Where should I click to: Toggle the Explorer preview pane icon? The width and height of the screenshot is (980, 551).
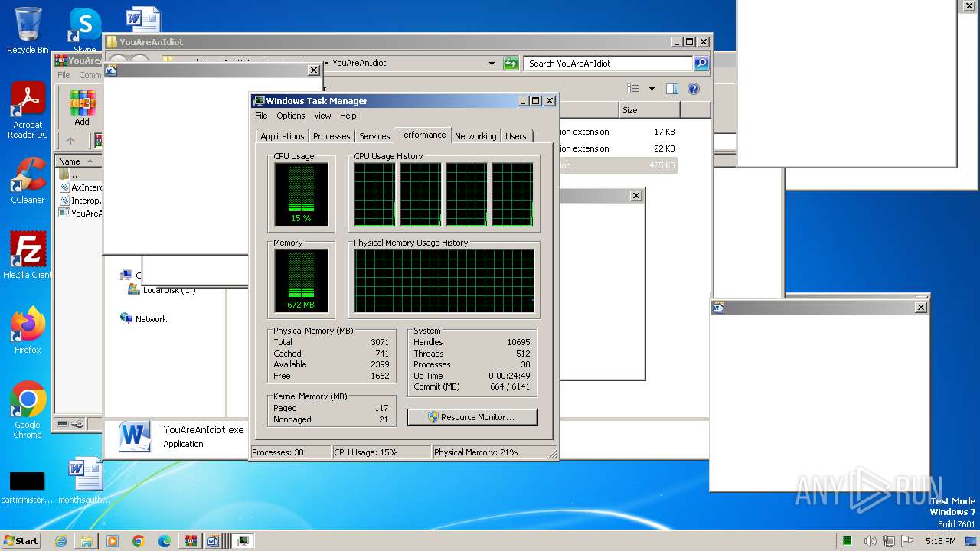click(671, 89)
